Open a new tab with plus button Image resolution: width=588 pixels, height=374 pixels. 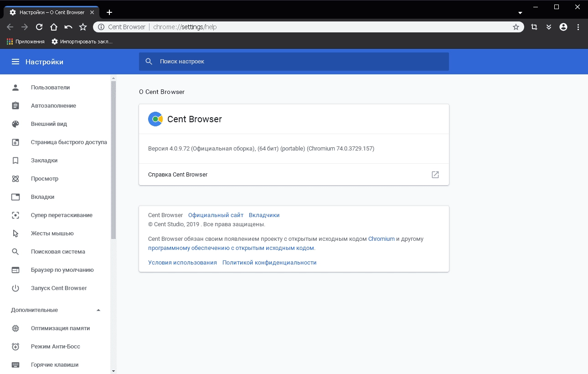click(x=109, y=12)
